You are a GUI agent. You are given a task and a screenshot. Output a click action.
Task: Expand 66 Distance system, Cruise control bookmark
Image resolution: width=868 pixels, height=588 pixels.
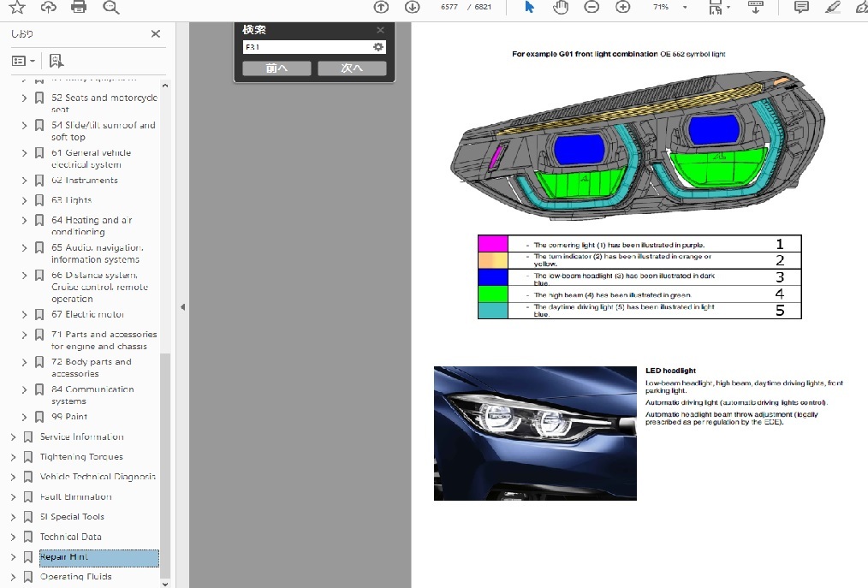point(24,276)
